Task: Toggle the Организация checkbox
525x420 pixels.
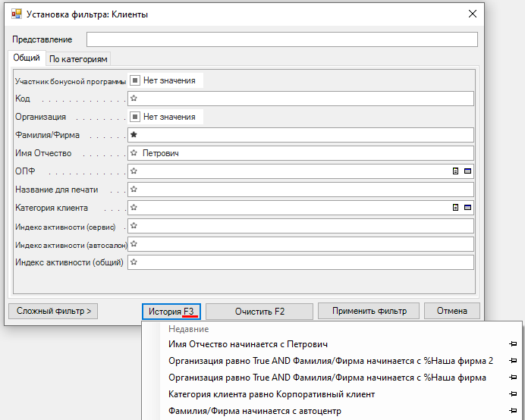Action: [134, 117]
